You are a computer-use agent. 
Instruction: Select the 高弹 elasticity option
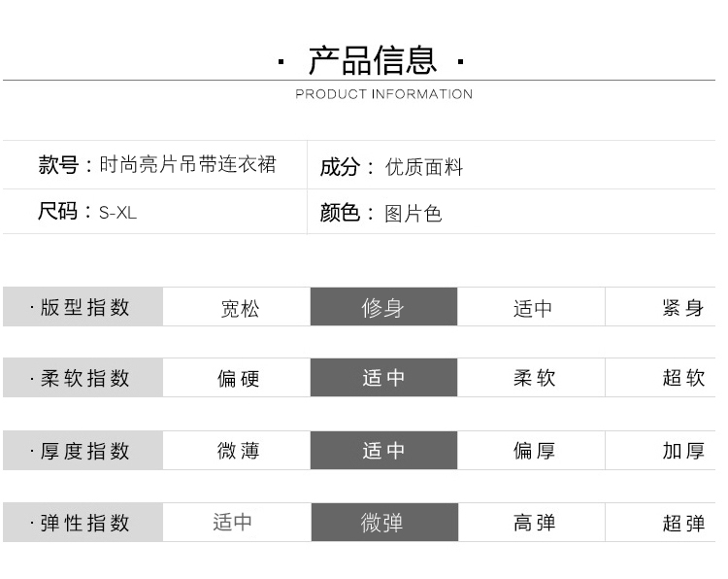coord(532,523)
